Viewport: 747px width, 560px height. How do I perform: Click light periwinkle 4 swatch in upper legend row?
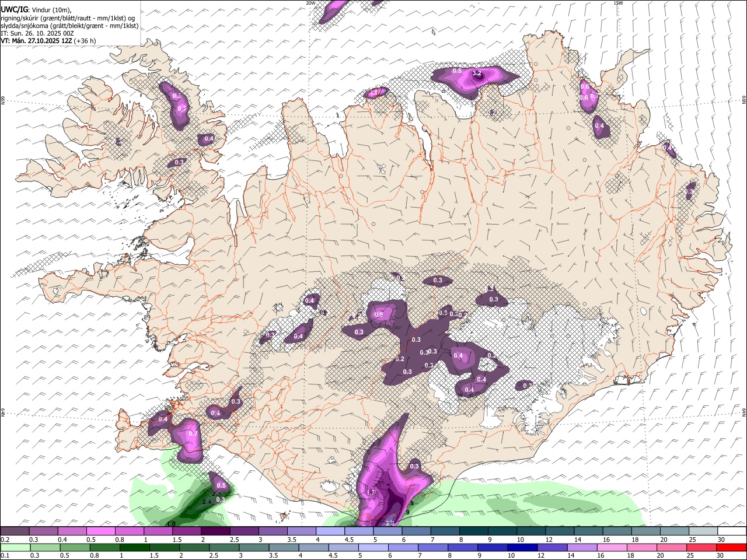pyautogui.click(x=330, y=531)
